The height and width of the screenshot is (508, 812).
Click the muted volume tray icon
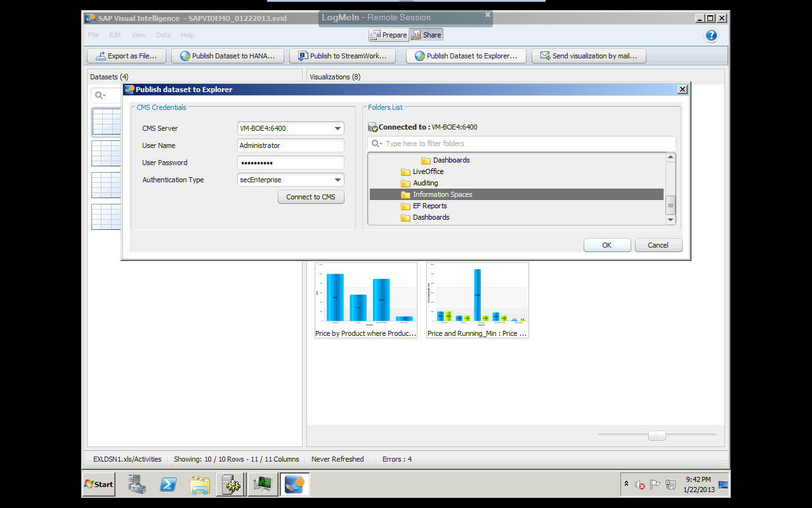[640, 485]
